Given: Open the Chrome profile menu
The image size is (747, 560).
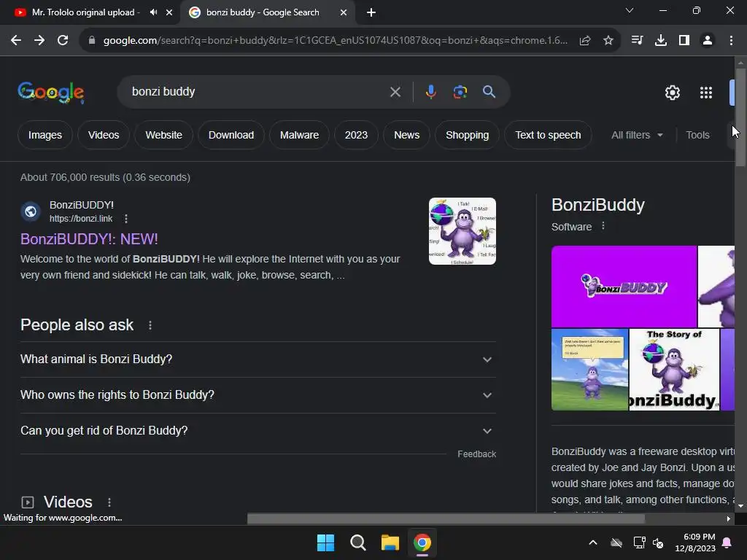Looking at the screenshot, I should [708, 41].
